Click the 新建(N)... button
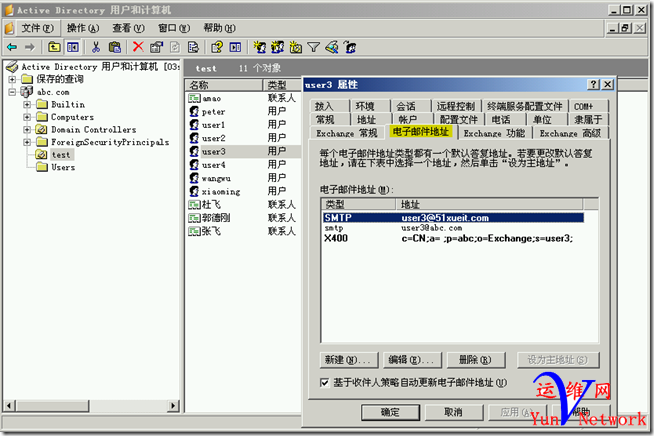Screen dimensions: 654x436 tap(349, 360)
